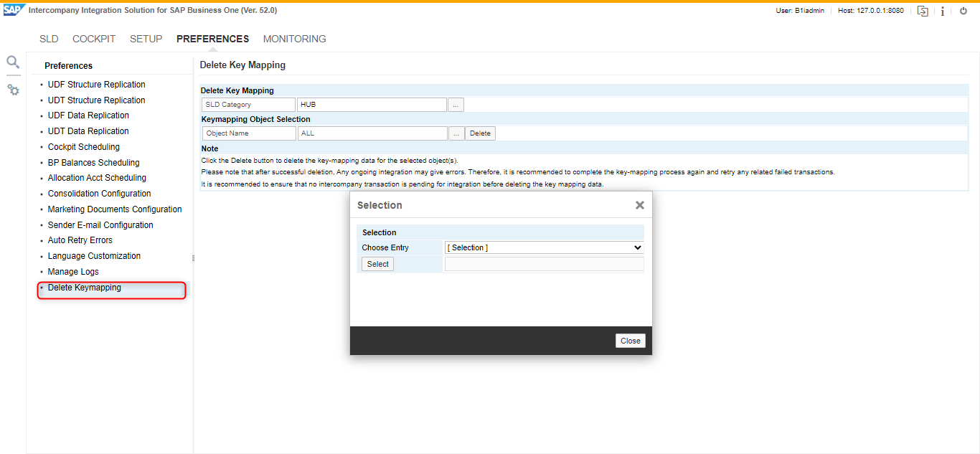
Task: Close the Selection dialog with X icon
Action: pos(639,205)
